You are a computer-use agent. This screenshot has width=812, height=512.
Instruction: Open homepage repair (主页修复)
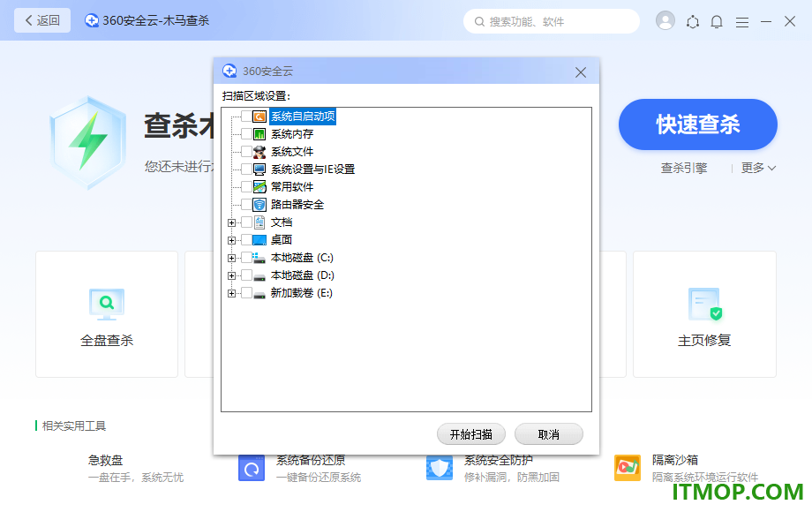[704, 314]
